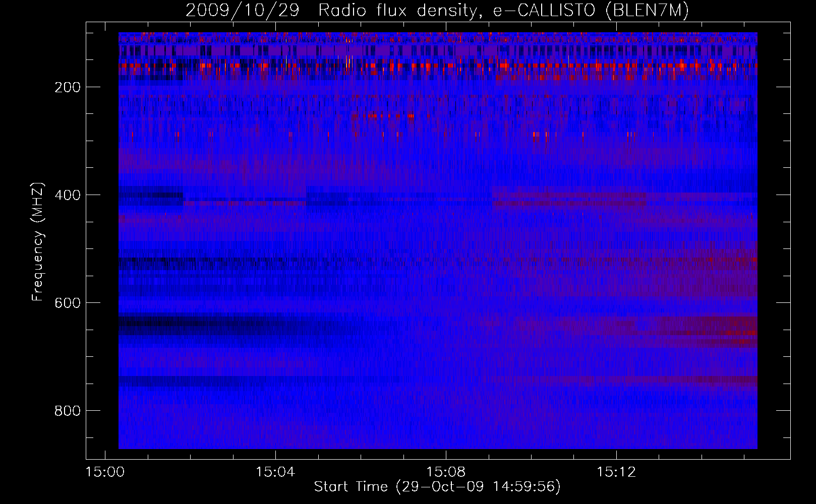Click the 15:12 time tick label
The image size is (816, 504).
click(x=616, y=472)
